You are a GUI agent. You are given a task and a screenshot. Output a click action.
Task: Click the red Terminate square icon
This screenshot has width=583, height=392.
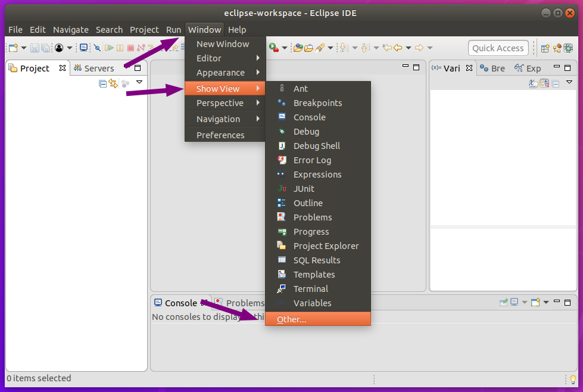(x=130, y=48)
